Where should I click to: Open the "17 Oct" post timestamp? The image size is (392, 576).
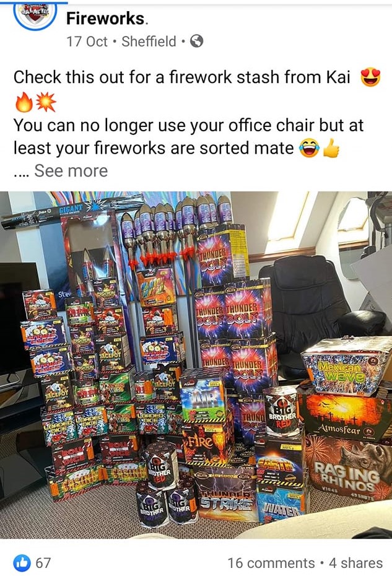87,41
